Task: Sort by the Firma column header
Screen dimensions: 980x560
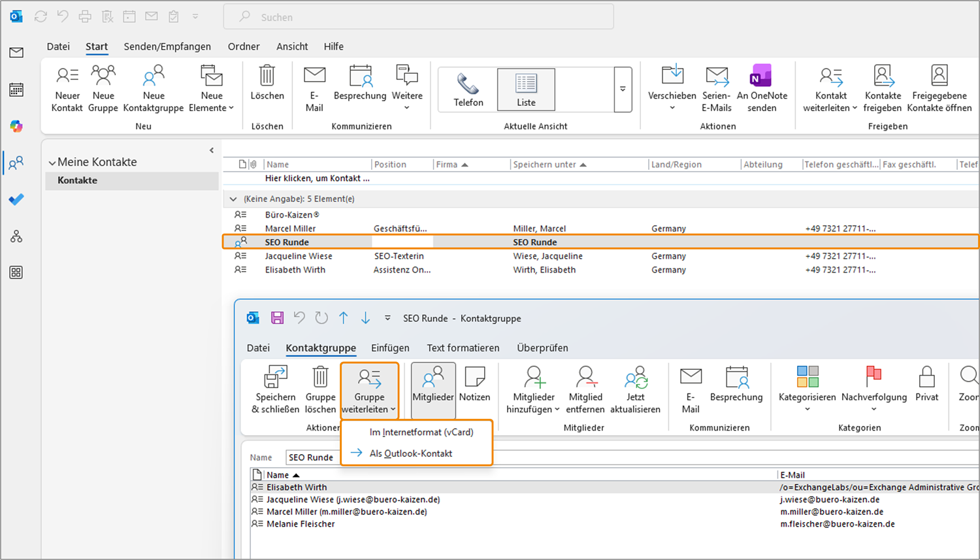Action: coord(471,165)
